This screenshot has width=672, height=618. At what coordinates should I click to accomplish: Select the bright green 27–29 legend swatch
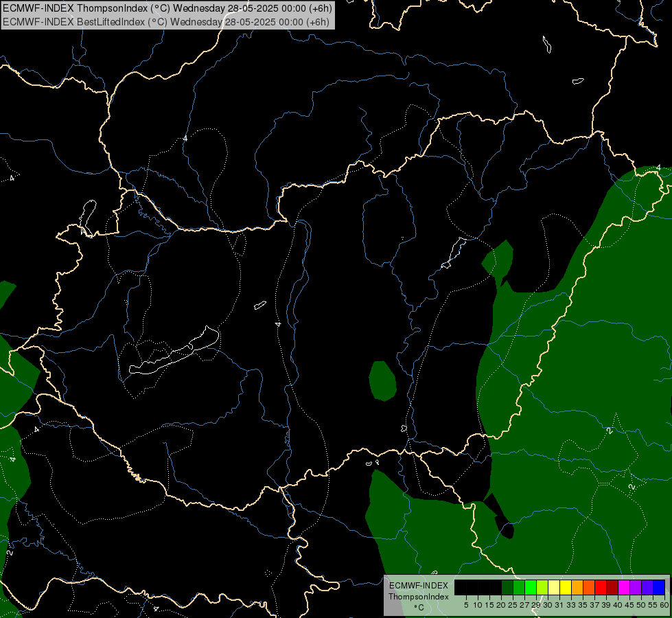pyautogui.click(x=531, y=587)
